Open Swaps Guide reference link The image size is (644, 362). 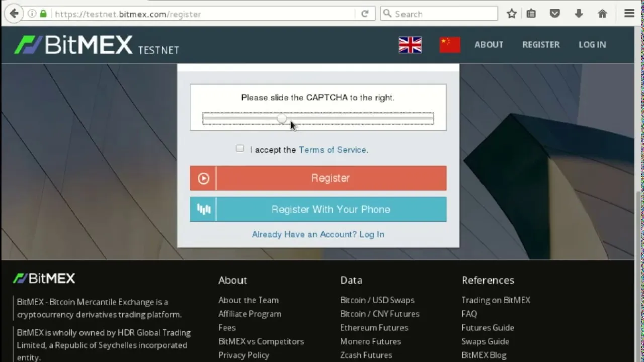(x=486, y=341)
